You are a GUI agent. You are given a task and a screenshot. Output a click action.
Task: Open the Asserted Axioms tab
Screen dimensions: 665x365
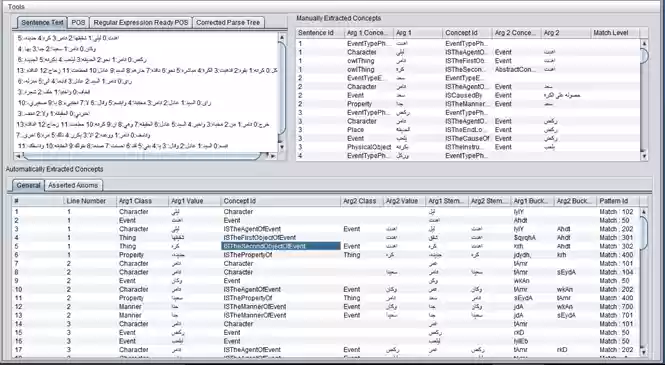tap(73, 185)
